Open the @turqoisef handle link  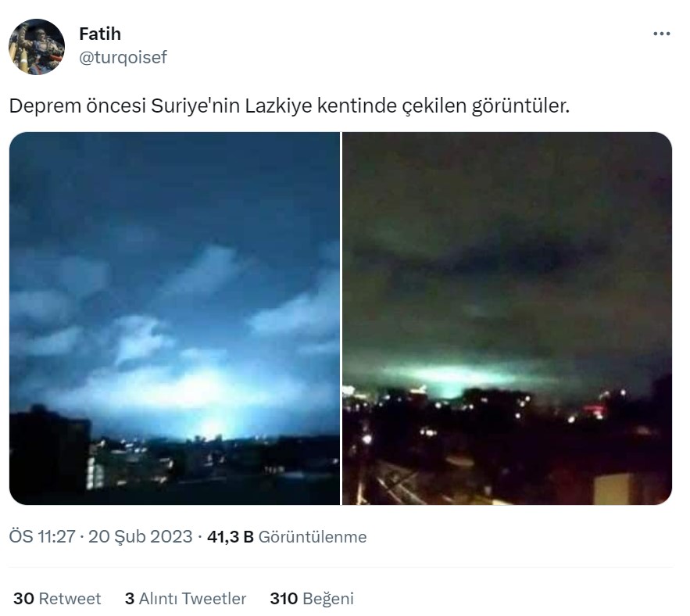tap(123, 57)
